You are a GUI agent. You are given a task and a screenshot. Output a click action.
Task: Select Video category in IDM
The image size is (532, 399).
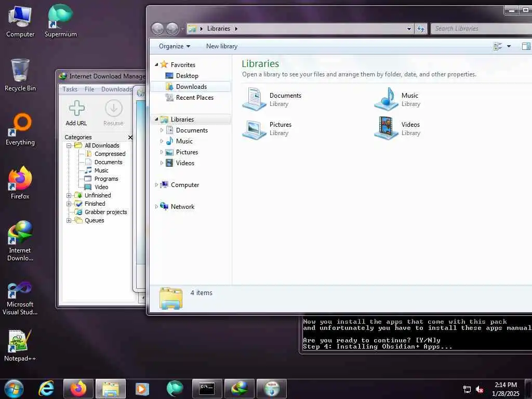pyautogui.click(x=101, y=187)
